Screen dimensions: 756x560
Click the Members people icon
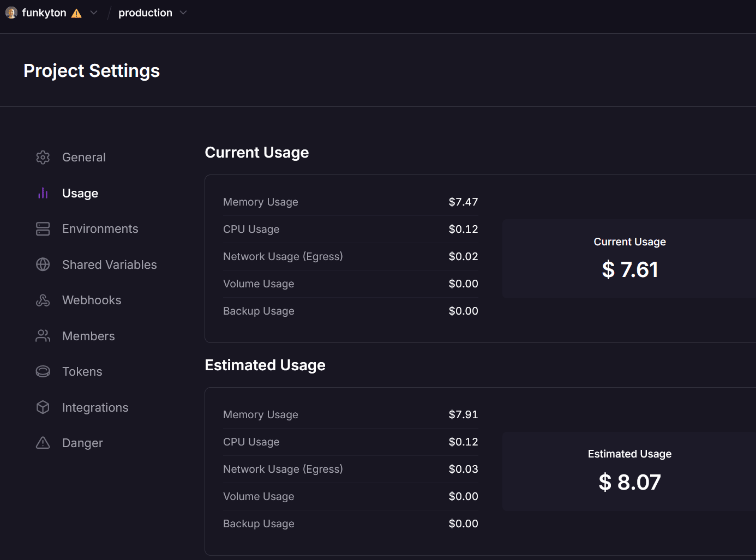tap(43, 336)
